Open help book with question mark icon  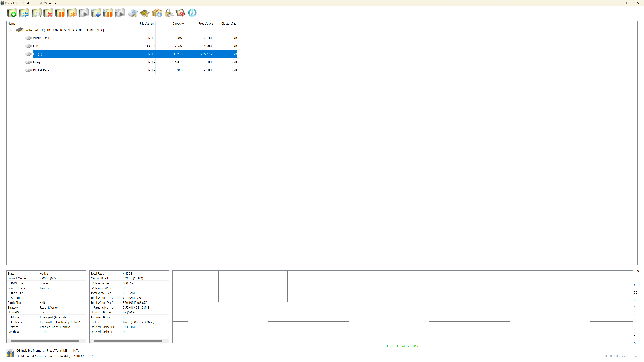point(180,13)
